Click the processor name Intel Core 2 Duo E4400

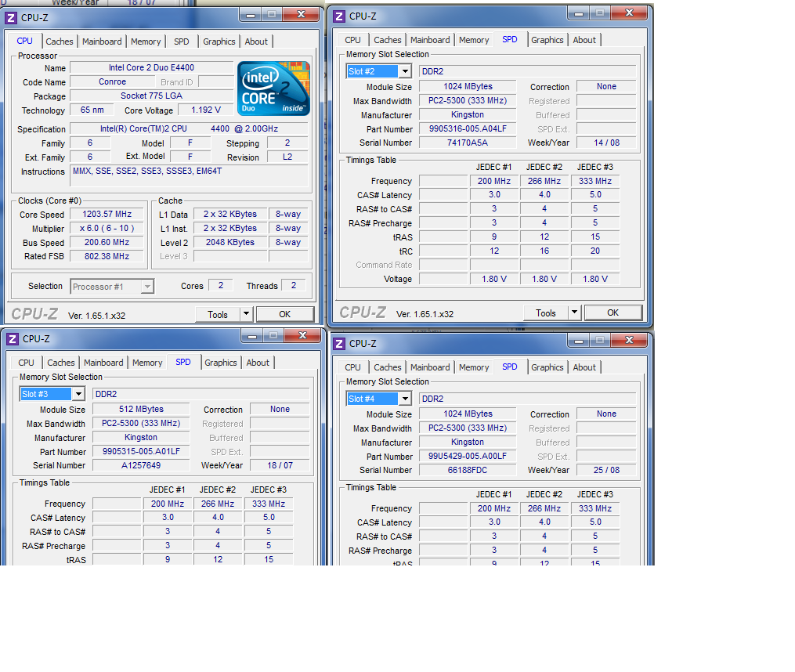[x=152, y=67]
